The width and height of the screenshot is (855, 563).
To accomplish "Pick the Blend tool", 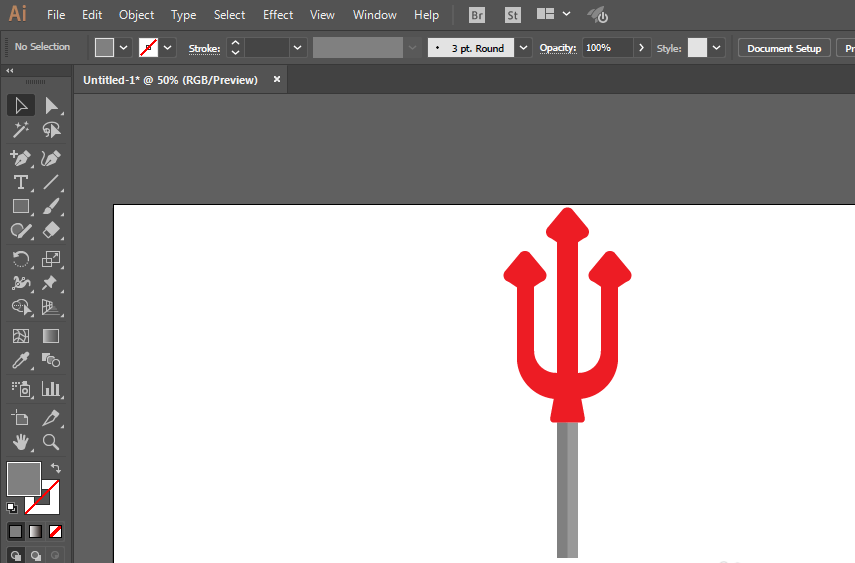I will pyautogui.click(x=51, y=360).
